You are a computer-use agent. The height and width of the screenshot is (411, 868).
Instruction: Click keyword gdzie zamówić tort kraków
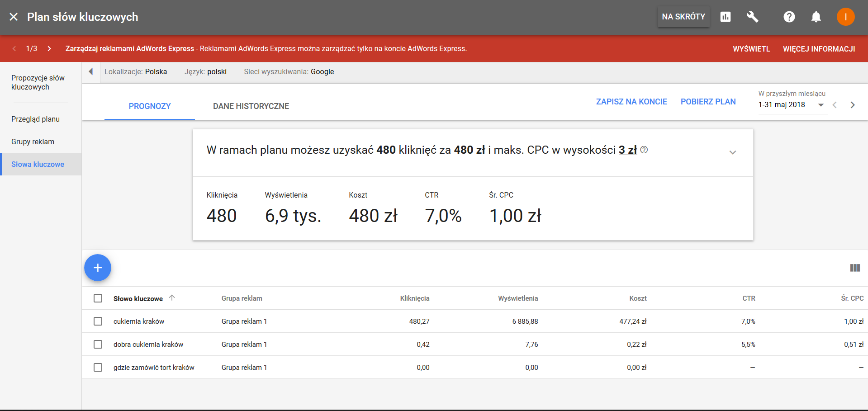(x=154, y=368)
